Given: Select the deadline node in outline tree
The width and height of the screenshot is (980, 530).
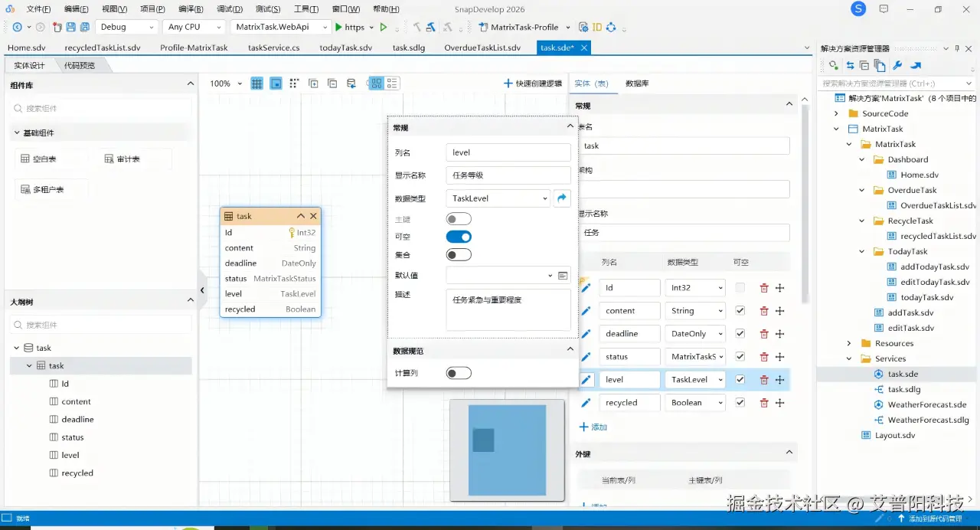Looking at the screenshot, I should coord(77,420).
